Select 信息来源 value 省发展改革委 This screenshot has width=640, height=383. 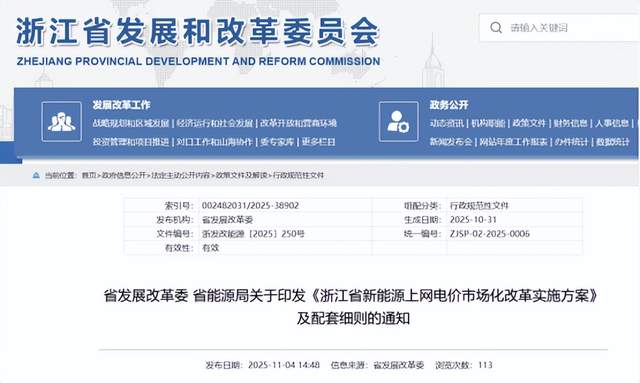pos(399,365)
